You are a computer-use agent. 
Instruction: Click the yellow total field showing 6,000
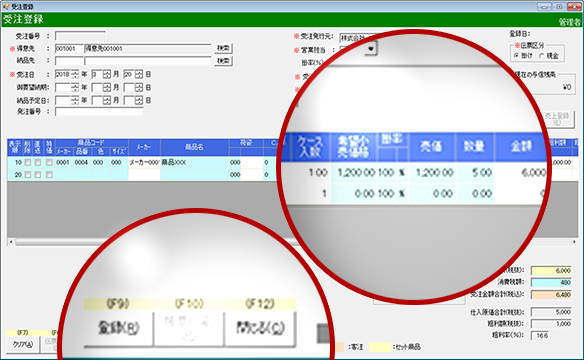point(551,271)
